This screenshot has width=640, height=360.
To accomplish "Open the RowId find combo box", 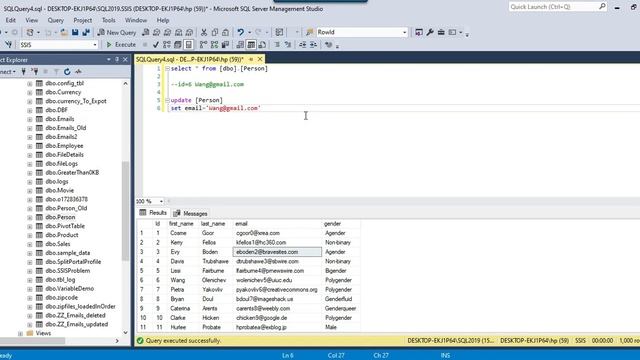I will pos(404,32).
